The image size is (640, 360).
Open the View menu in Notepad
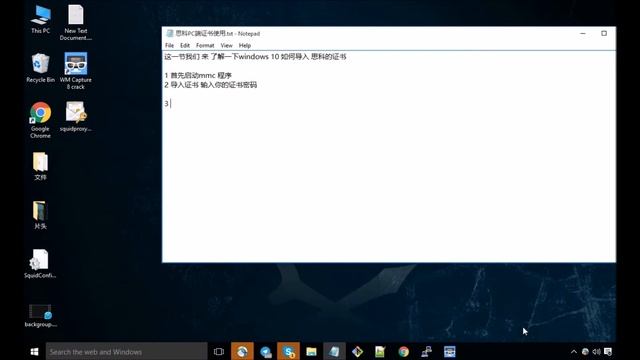click(x=226, y=45)
